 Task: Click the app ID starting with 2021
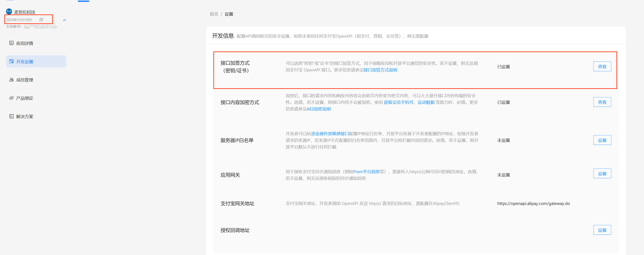click(x=19, y=20)
